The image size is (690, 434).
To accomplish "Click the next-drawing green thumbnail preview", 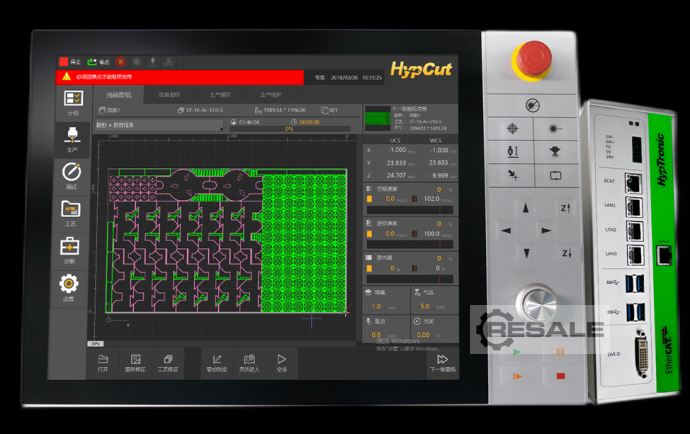I will [378, 118].
